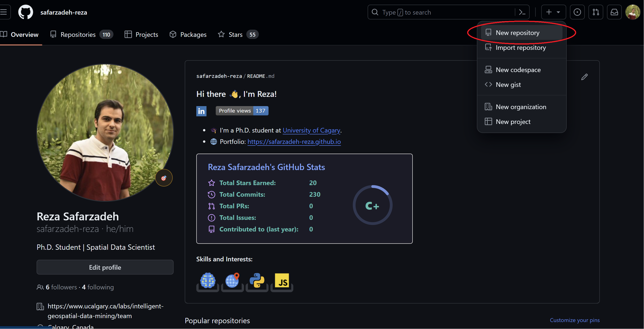Open the Issues icon in header
Image resolution: width=644 pixels, height=329 pixels.
(x=577, y=12)
